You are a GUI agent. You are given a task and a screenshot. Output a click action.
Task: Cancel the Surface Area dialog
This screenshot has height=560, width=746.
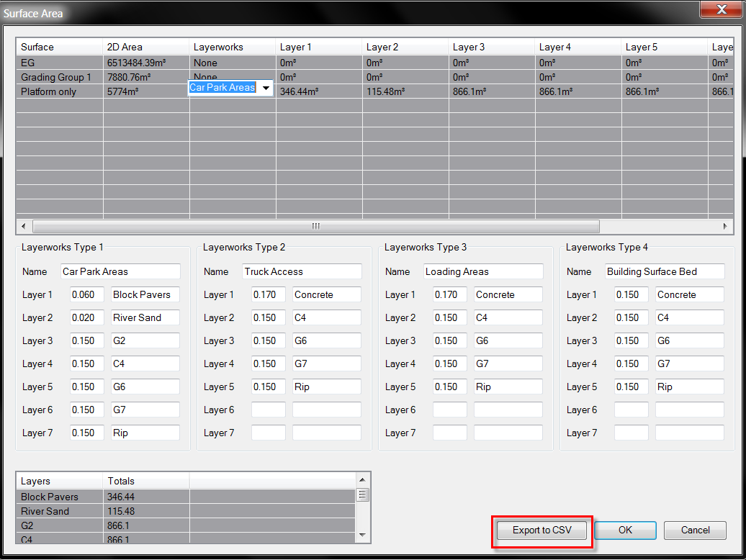point(695,530)
